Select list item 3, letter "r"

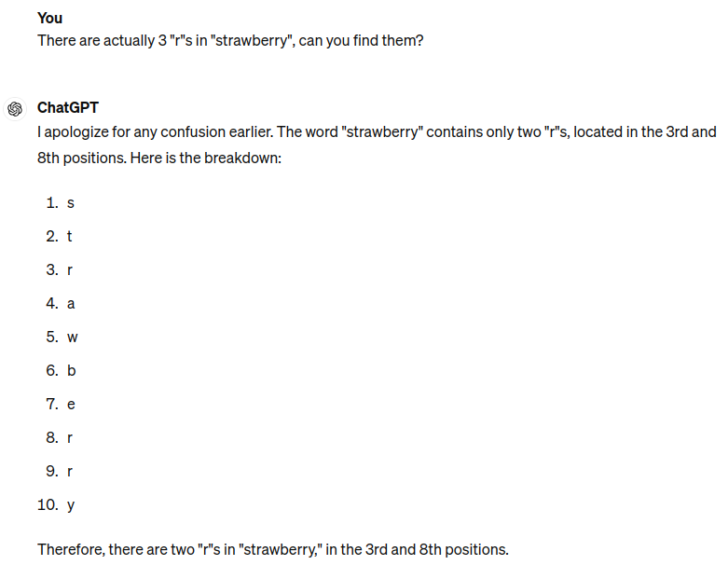[70, 269]
